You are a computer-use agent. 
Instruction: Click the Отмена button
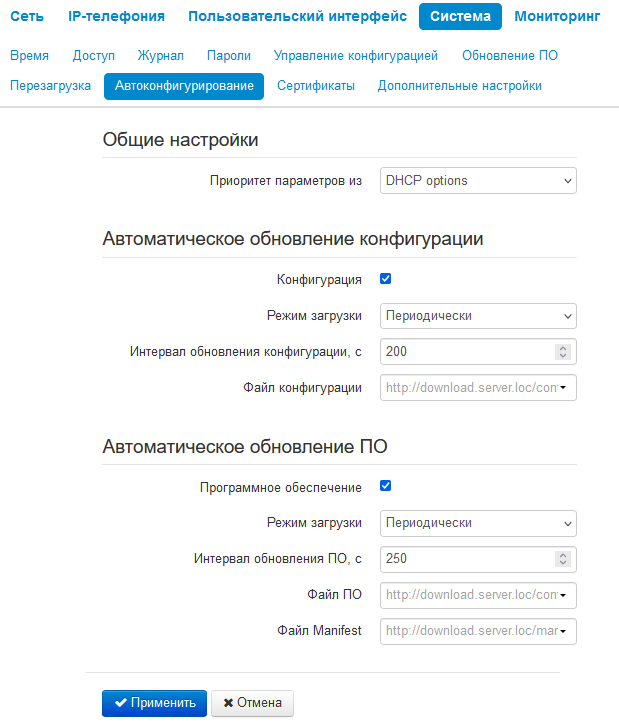click(x=252, y=703)
